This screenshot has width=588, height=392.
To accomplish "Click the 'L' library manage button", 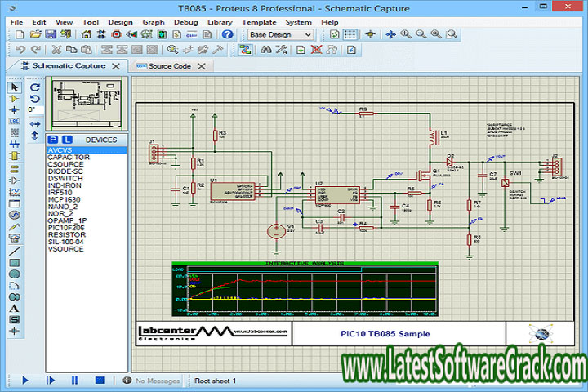I will coord(67,140).
